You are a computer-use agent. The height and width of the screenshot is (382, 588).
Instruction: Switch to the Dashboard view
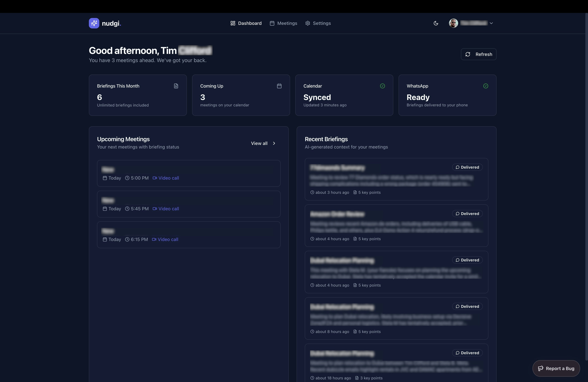246,23
